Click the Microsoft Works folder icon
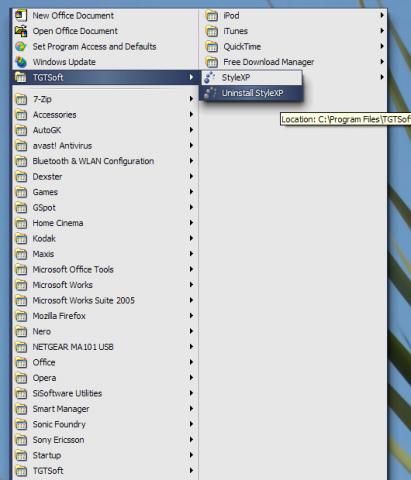The width and height of the screenshot is (411, 480). tap(21, 285)
